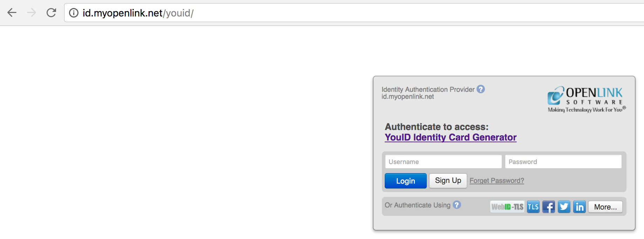Focus the Username input field
Viewport: 644px width, 239px height.
(x=443, y=162)
